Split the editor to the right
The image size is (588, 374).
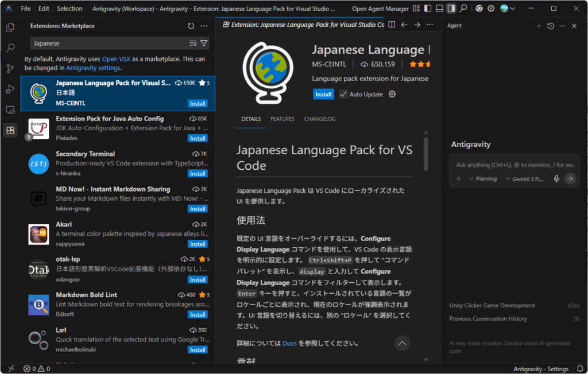(392, 25)
